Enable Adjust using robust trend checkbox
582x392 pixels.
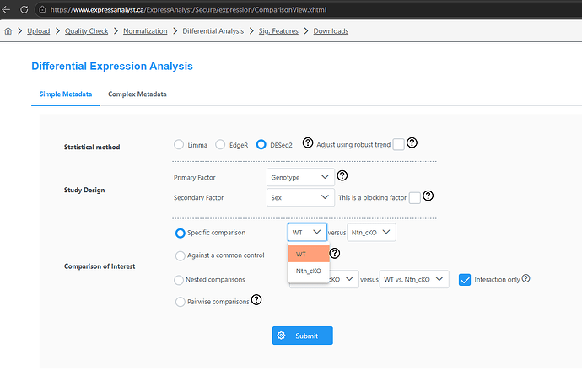399,144
